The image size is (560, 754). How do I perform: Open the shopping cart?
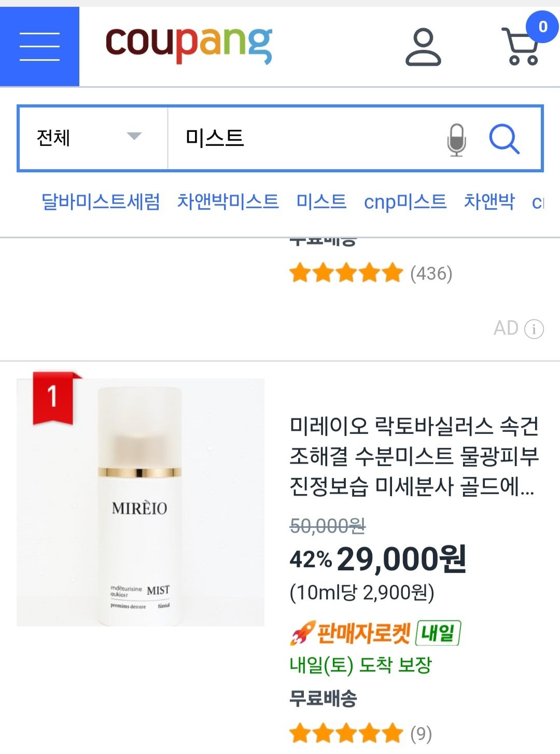(x=521, y=46)
